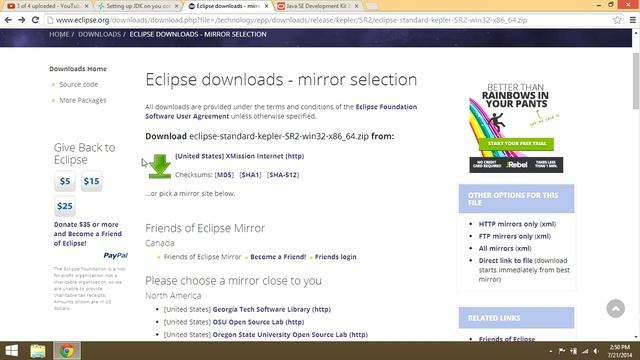The image size is (640, 360).
Task: Open HTTP mirrors only (xml) link
Action: coord(517,224)
